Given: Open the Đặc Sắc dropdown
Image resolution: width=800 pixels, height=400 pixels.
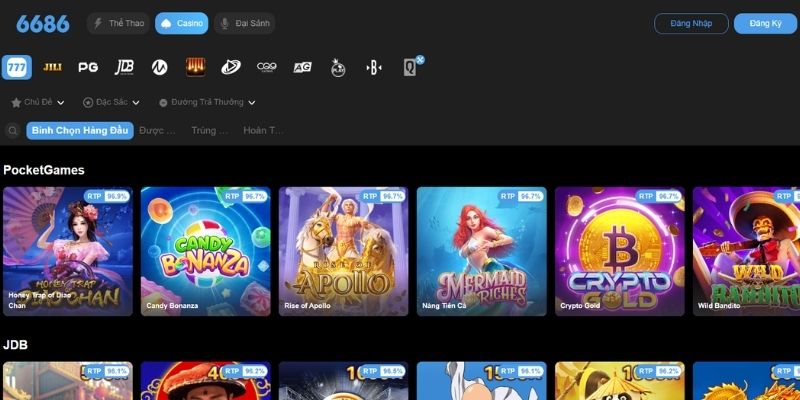Looking at the screenshot, I should tap(111, 102).
